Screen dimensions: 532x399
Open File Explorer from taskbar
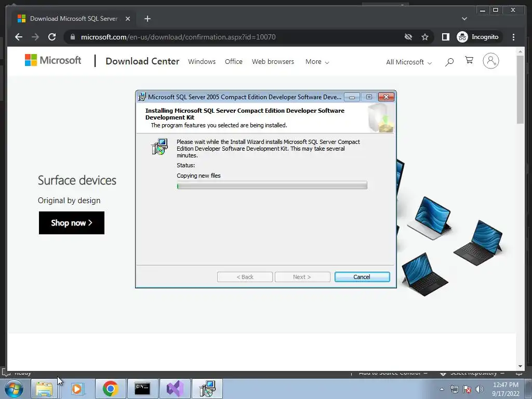coord(44,389)
